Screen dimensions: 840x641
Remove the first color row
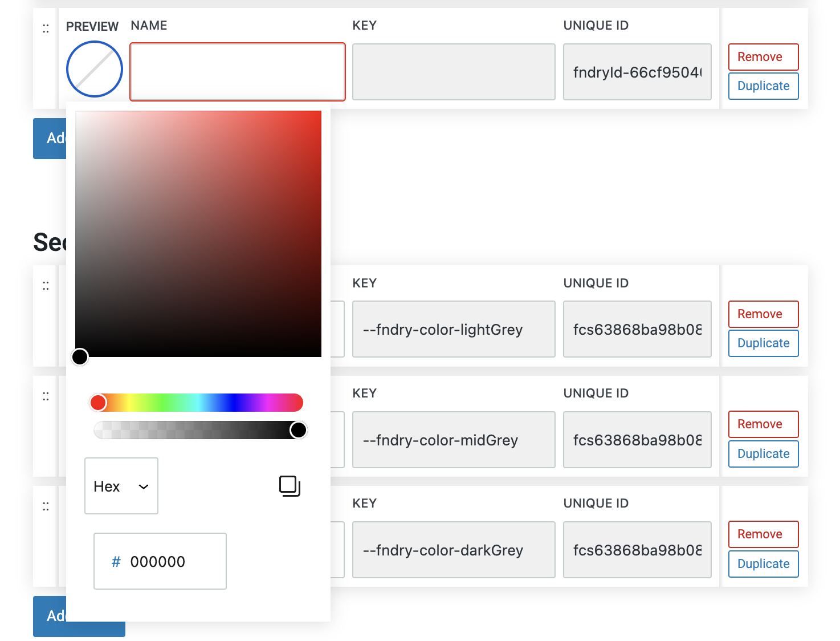pos(763,57)
